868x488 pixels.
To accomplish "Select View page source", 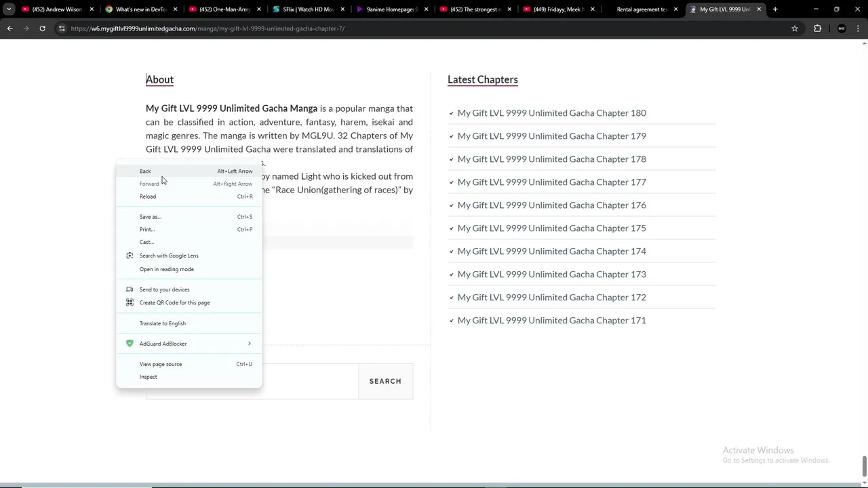I will coord(189,364).
